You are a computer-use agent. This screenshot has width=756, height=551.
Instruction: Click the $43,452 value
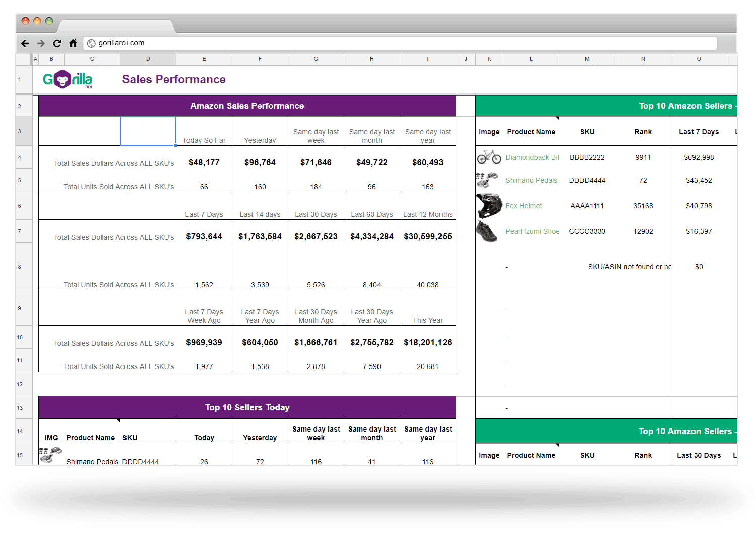click(699, 180)
